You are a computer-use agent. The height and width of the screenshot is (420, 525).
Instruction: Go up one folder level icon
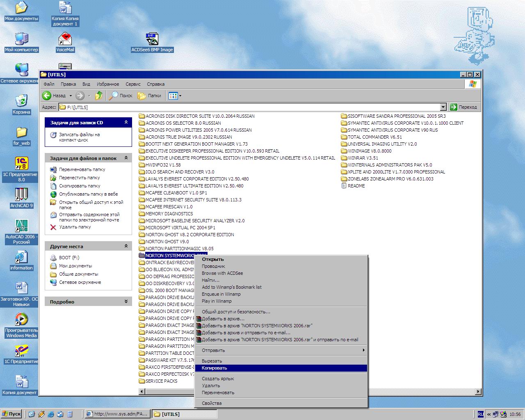tap(98, 96)
